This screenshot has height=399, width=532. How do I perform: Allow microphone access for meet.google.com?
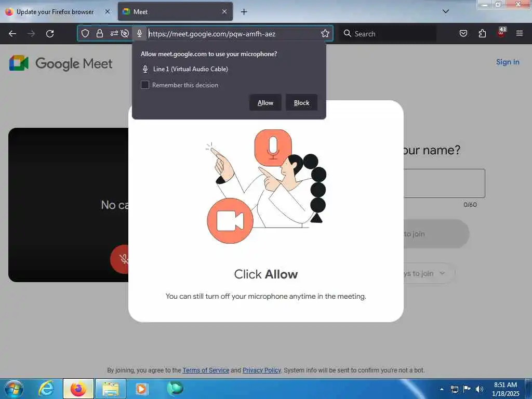point(265,102)
